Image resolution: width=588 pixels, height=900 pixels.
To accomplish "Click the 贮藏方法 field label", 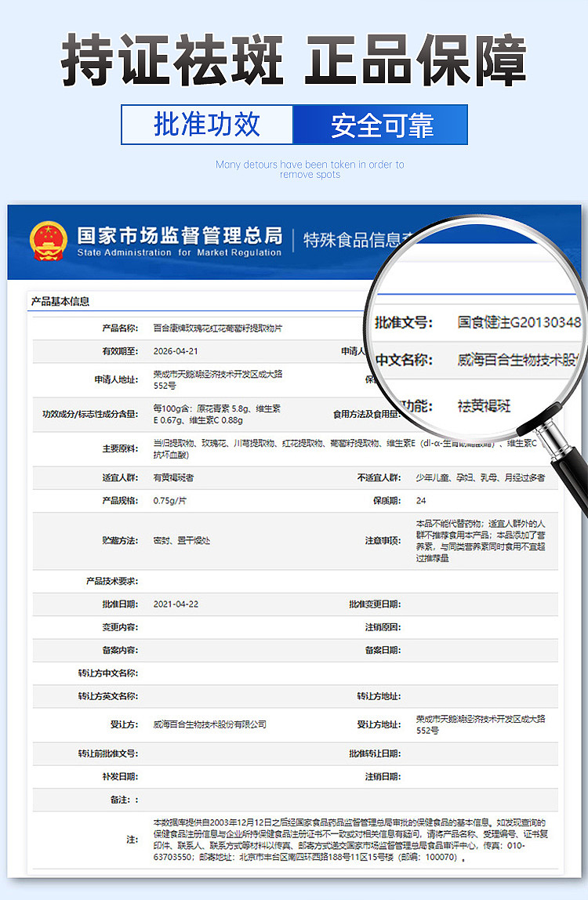I will 120,541.
